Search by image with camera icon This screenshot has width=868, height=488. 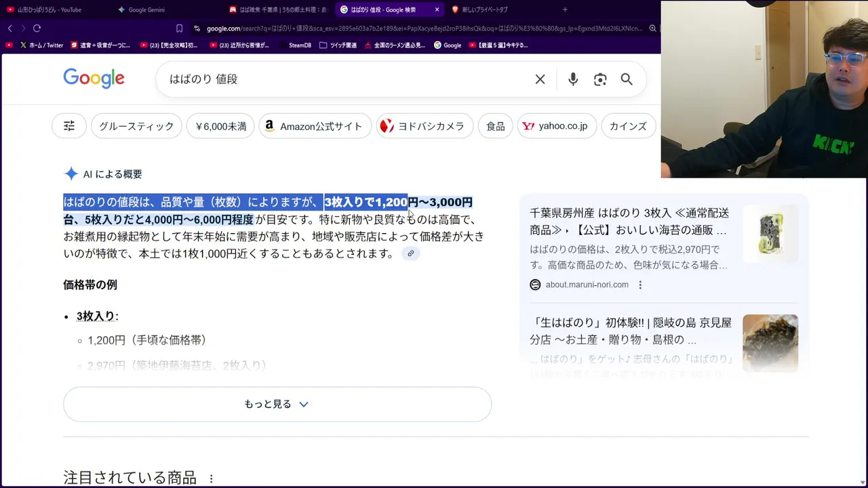coord(600,79)
